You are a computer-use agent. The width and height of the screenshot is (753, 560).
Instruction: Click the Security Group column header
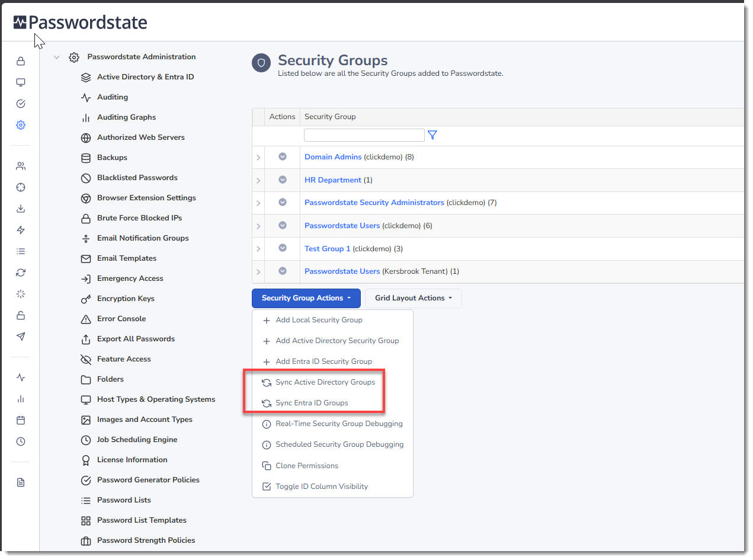330,117
